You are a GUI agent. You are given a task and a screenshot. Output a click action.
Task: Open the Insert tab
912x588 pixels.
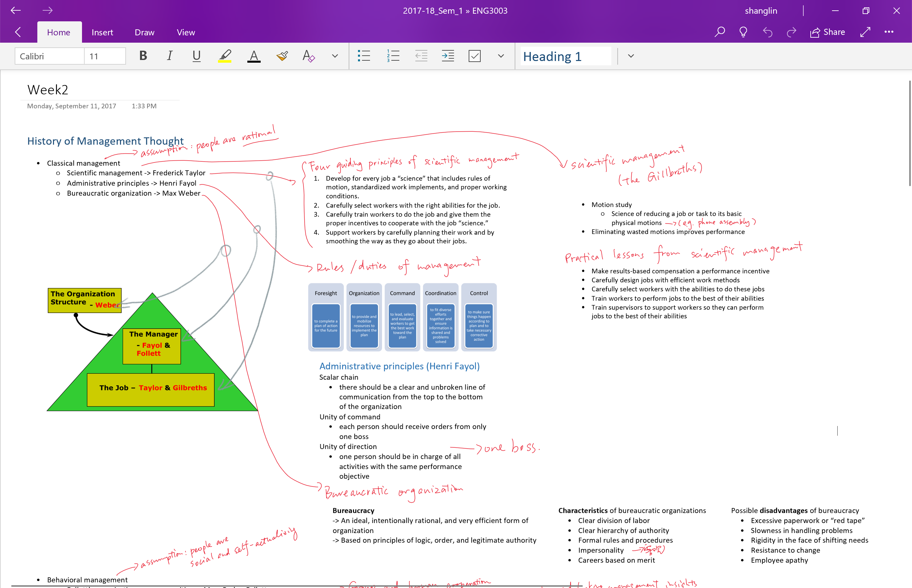(x=102, y=32)
